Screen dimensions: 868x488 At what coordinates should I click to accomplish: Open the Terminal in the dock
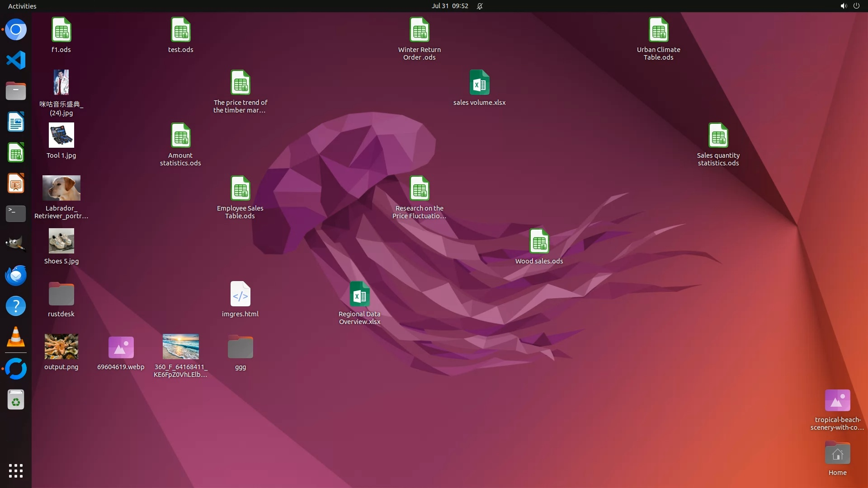(16, 214)
